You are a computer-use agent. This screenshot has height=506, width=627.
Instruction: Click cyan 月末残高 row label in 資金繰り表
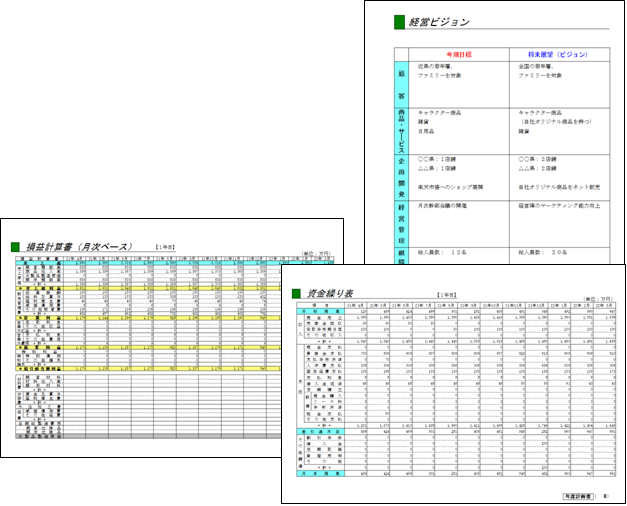[321, 473]
